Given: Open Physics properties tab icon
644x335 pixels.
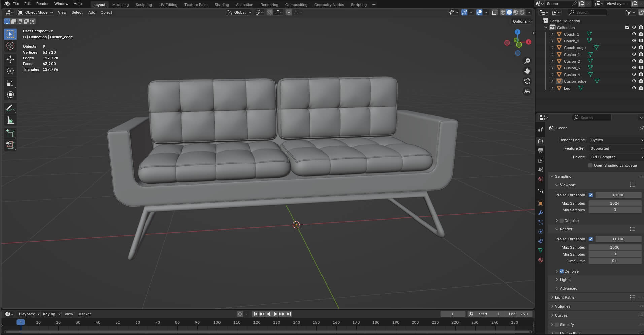Looking at the screenshot, I should coord(541,232).
